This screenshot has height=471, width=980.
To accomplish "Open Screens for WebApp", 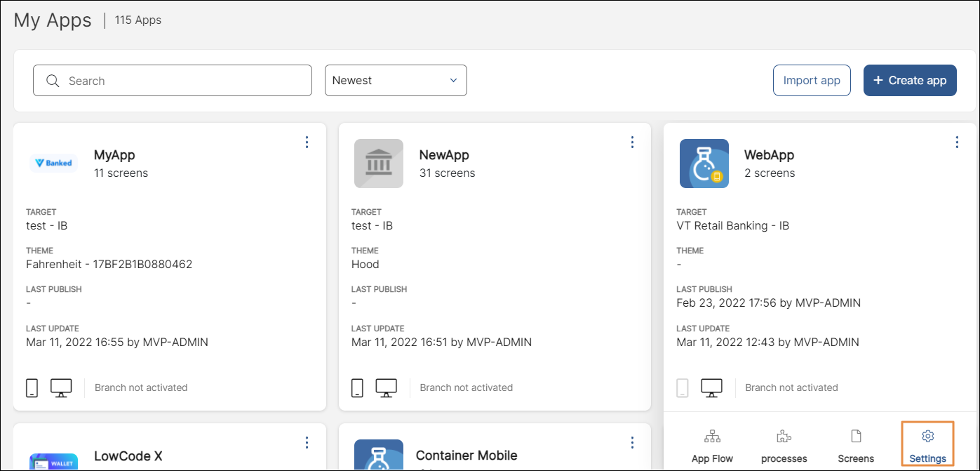I will (x=856, y=446).
